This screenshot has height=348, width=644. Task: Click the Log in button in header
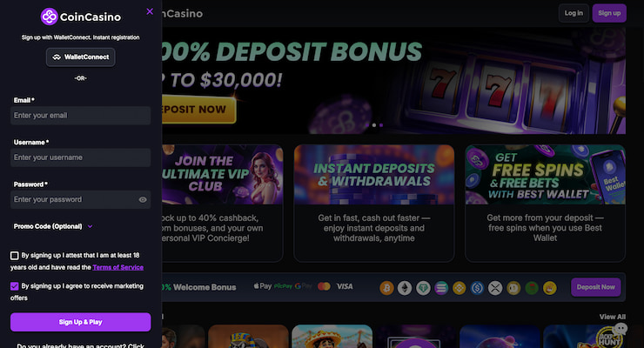(574, 13)
